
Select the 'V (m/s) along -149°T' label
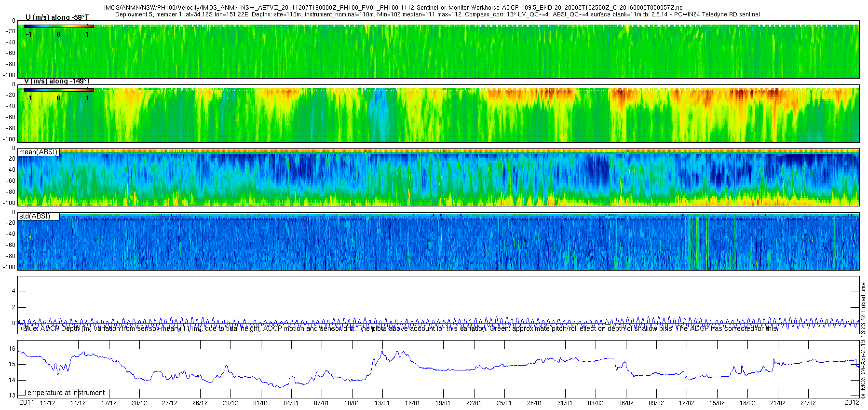click(57, 81)
